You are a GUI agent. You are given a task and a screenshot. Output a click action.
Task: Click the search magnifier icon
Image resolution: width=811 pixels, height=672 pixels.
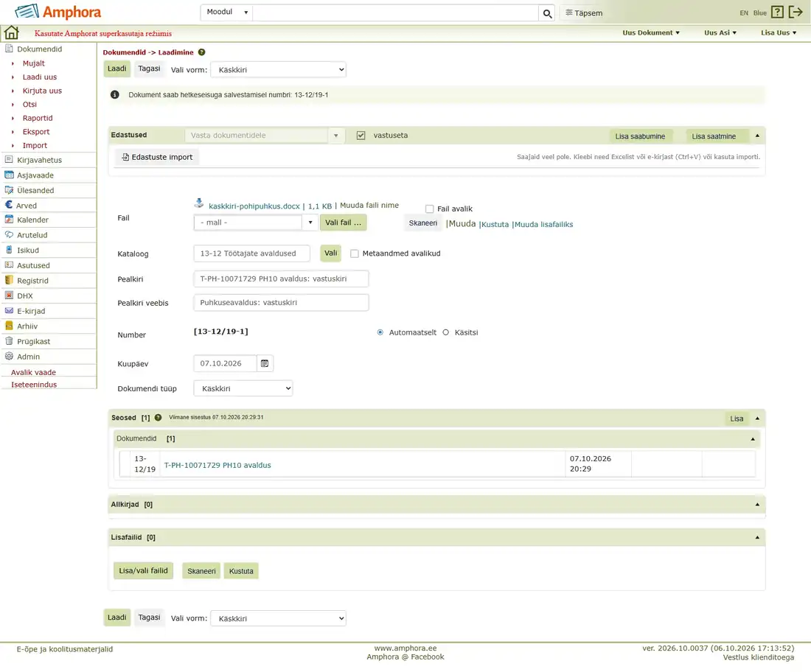(547, 13)
